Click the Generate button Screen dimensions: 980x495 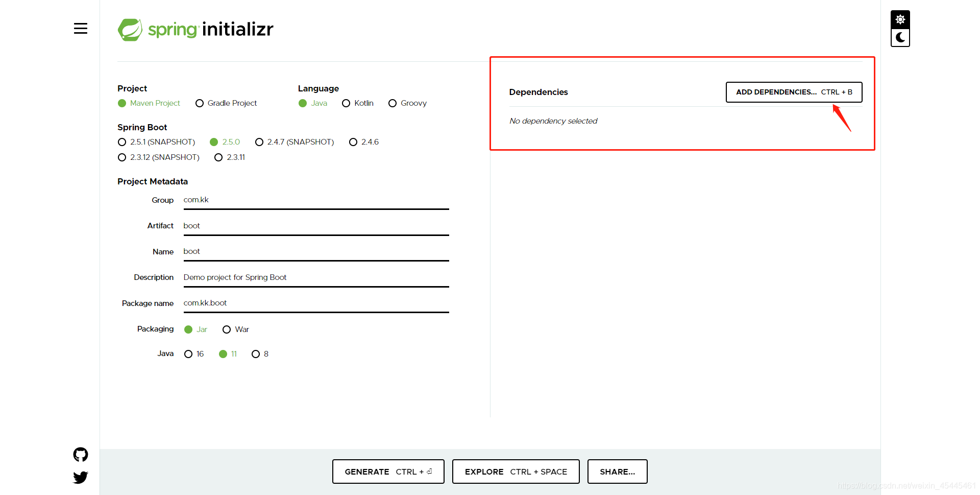[388, 472]
